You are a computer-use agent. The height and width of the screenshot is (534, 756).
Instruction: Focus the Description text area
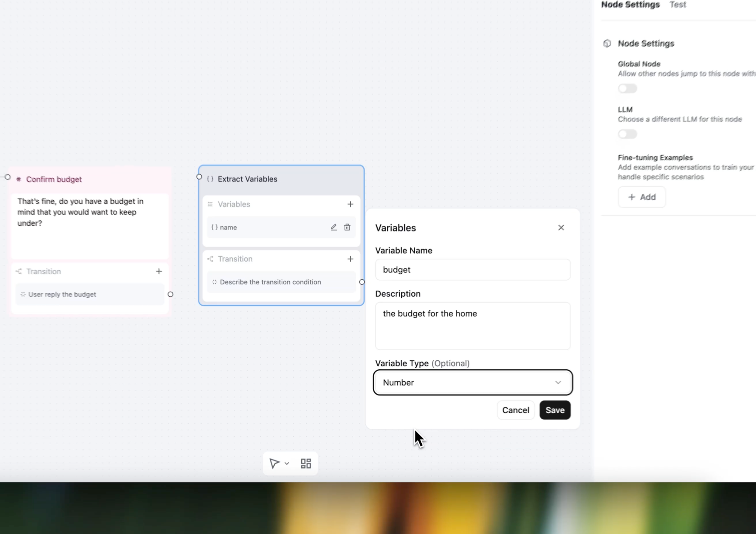point(472,326)
